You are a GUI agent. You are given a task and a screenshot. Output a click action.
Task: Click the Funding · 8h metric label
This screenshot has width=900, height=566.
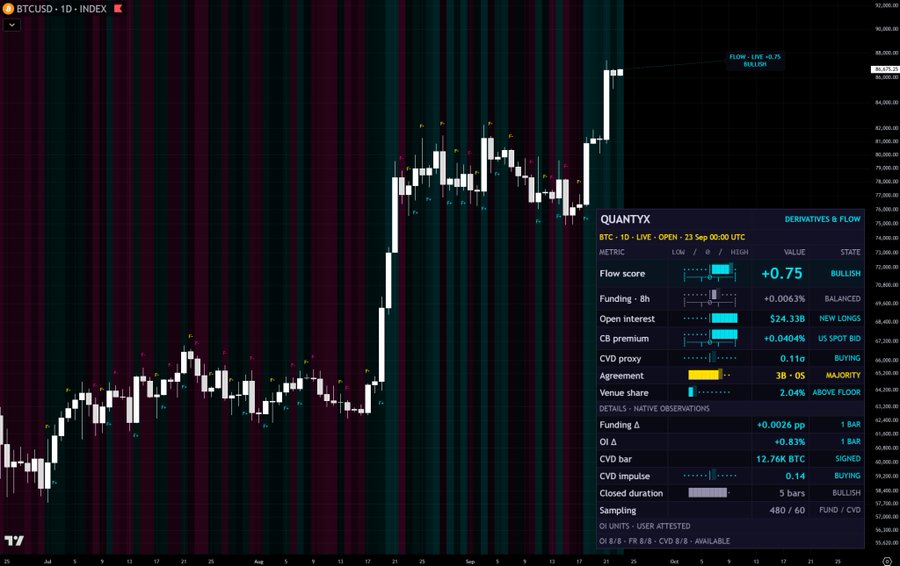click(624, 298)
